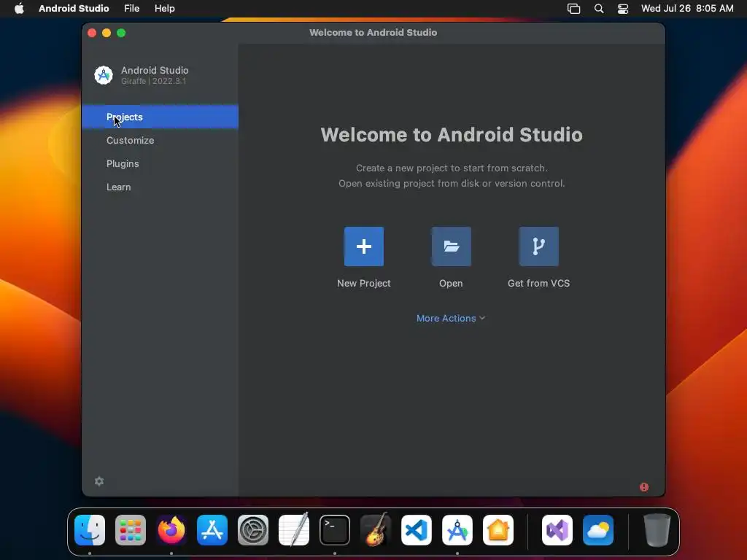Open the settings gear in the sidebar

[x=99, y=481]
